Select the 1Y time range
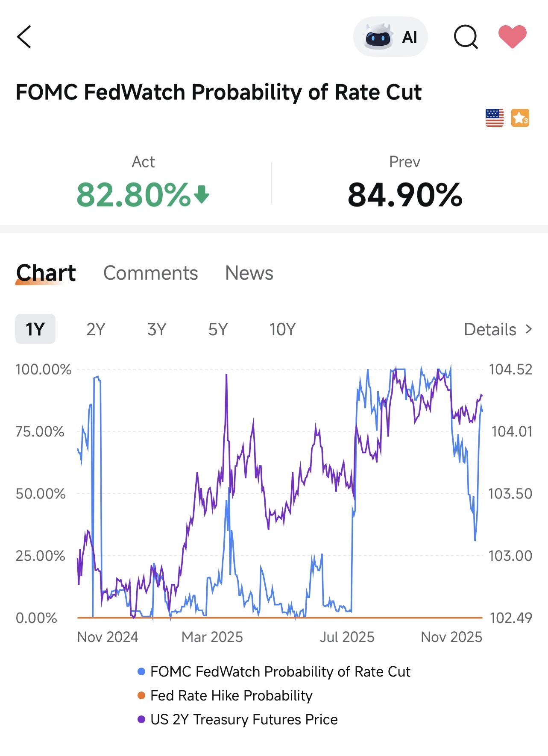Viewport: 548px width, 756px height. point(35,329)
